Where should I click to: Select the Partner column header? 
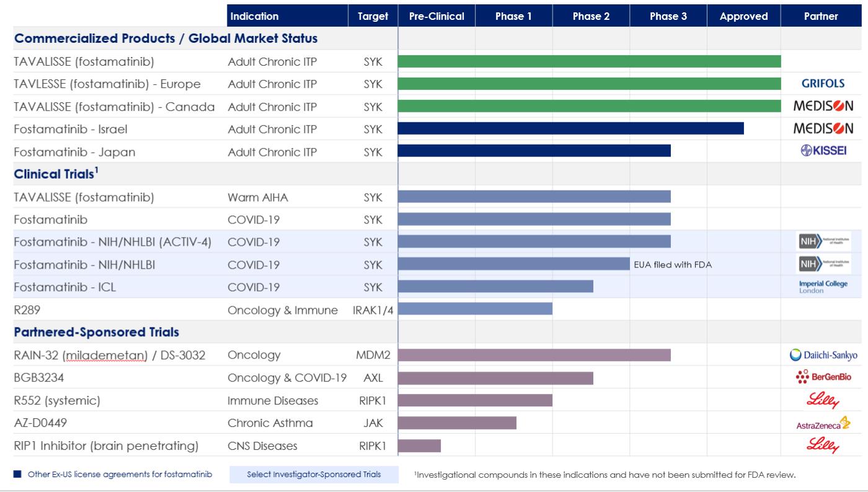point(821,17)
